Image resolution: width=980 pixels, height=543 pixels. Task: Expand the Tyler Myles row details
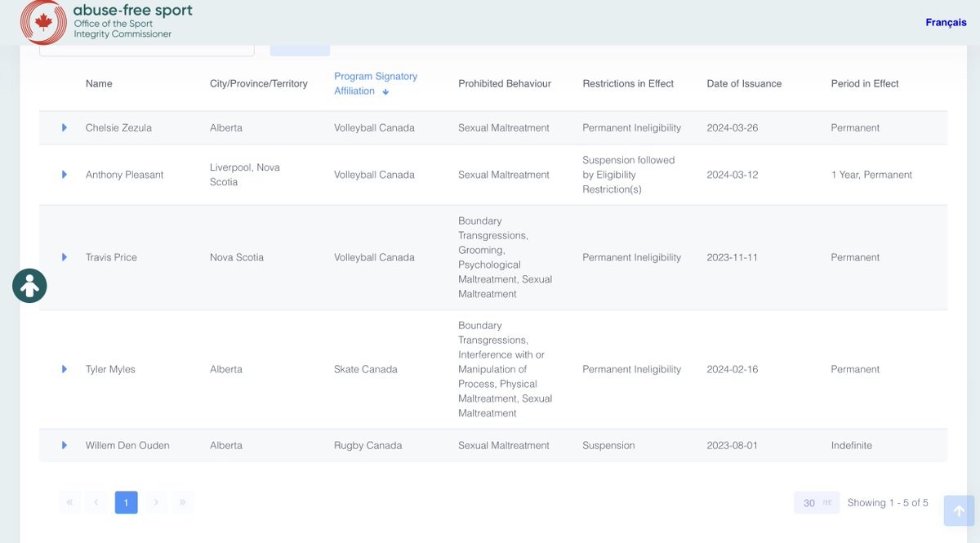(64, 369)
